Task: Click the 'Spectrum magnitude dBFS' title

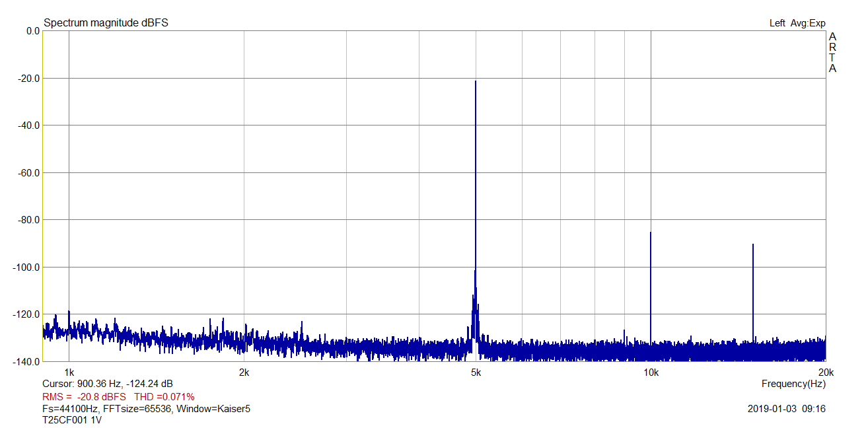Action: [106, 23]
